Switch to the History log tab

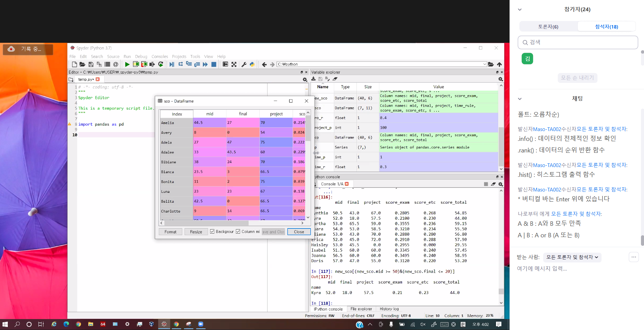[389, 309]
